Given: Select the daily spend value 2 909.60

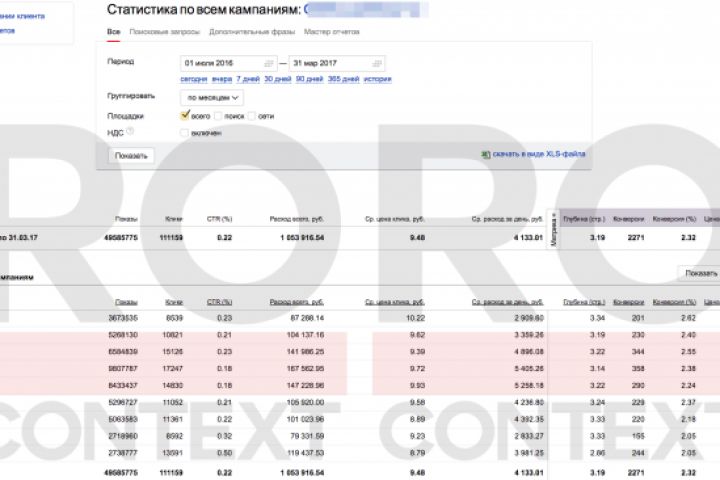Looking at the screenshot, I should [x=529, y=318].
